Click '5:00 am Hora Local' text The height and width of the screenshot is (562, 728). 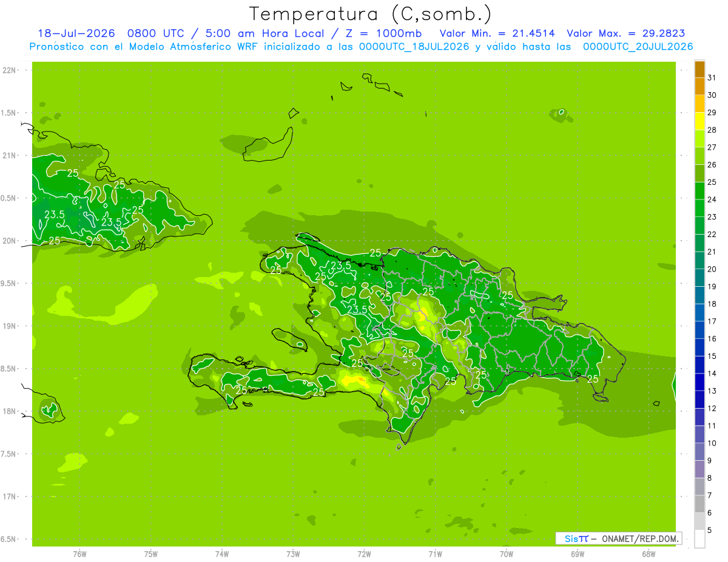[264, 33]
